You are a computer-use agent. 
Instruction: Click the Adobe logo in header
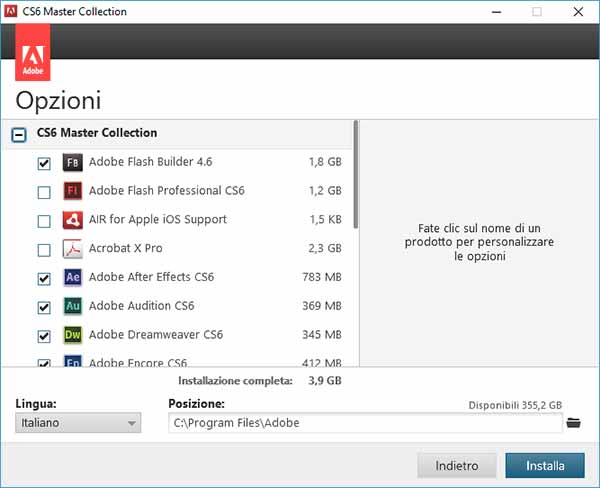point(33,52)
